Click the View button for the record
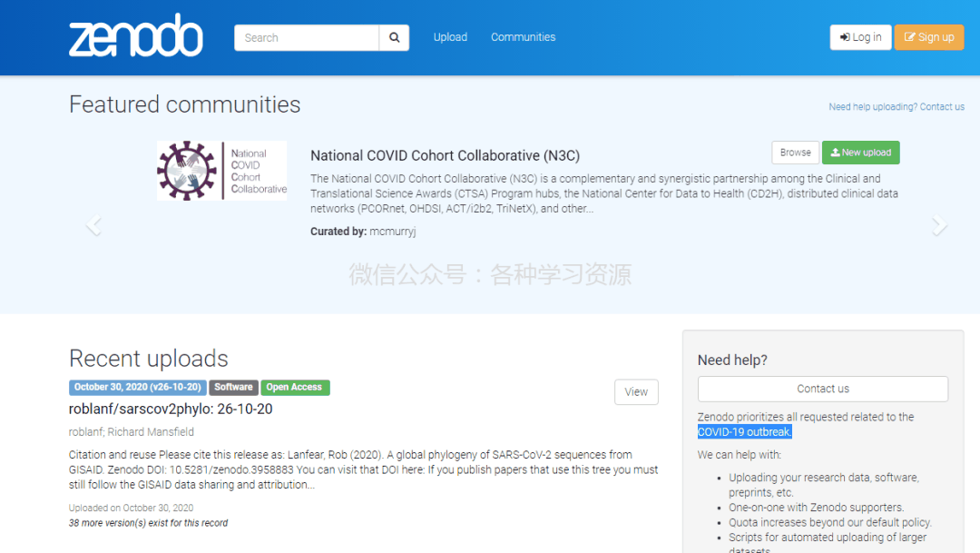This screenshot has width=980, height=553. [x=636, y=391]
